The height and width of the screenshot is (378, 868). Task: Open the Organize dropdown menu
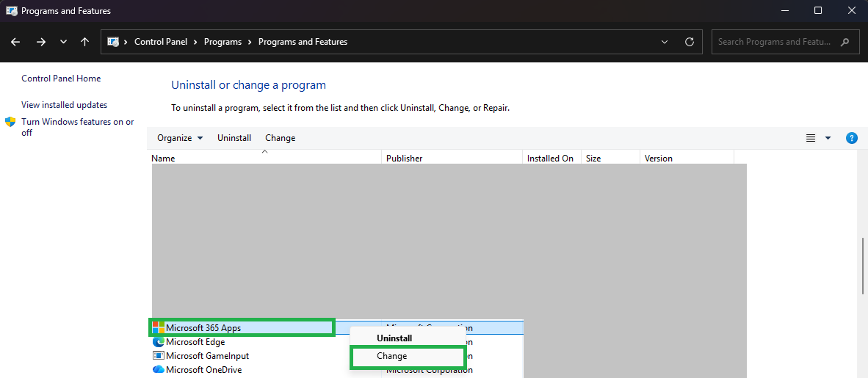[180, 138]
